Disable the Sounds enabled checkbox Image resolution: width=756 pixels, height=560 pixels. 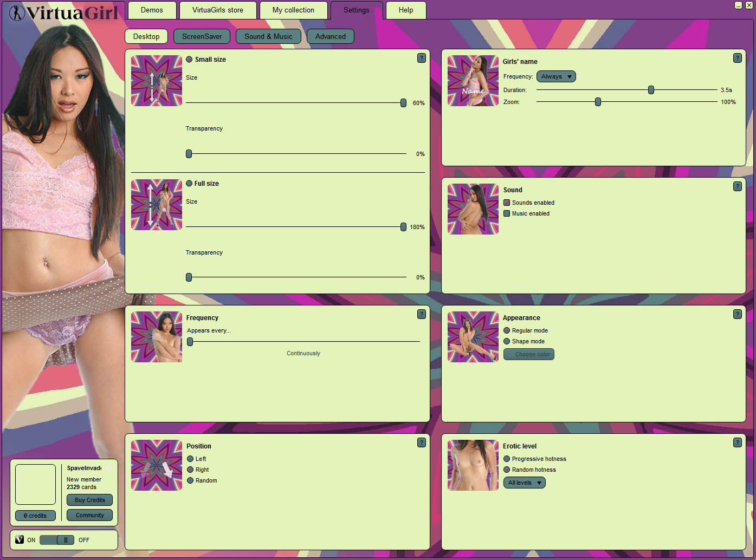(x=507, y=203)
